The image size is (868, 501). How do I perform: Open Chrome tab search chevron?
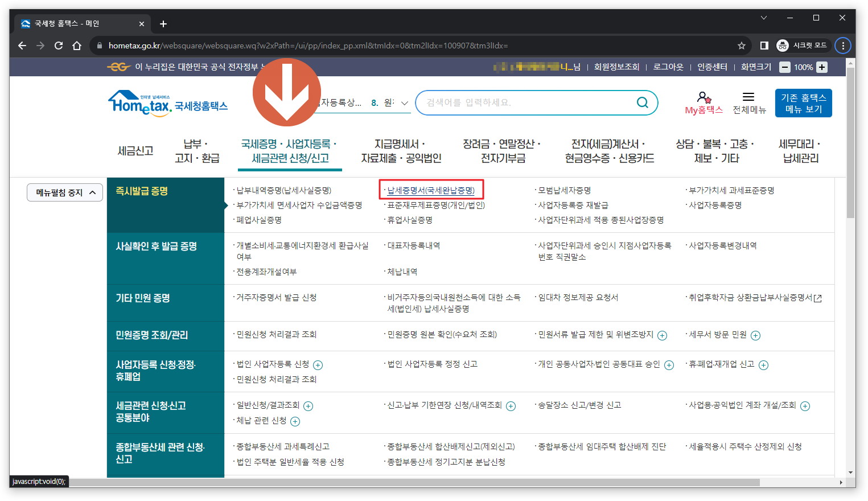(x=764, y=18)
